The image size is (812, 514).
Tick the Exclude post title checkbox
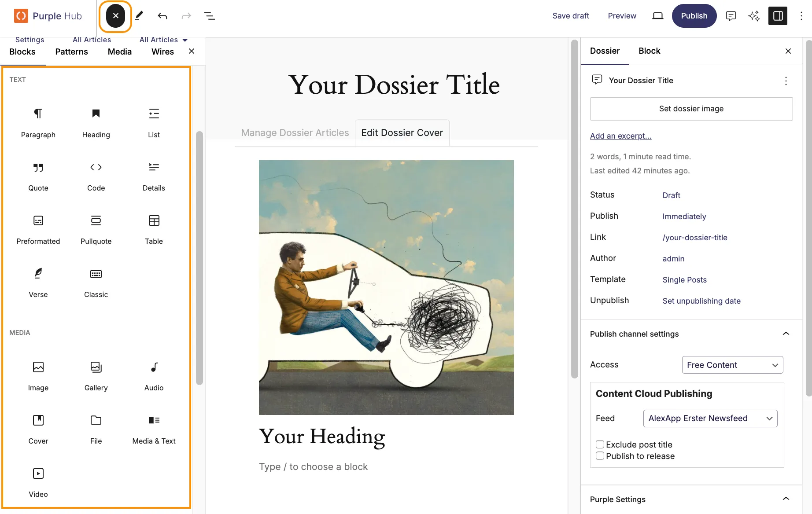[x=600, y=444]
